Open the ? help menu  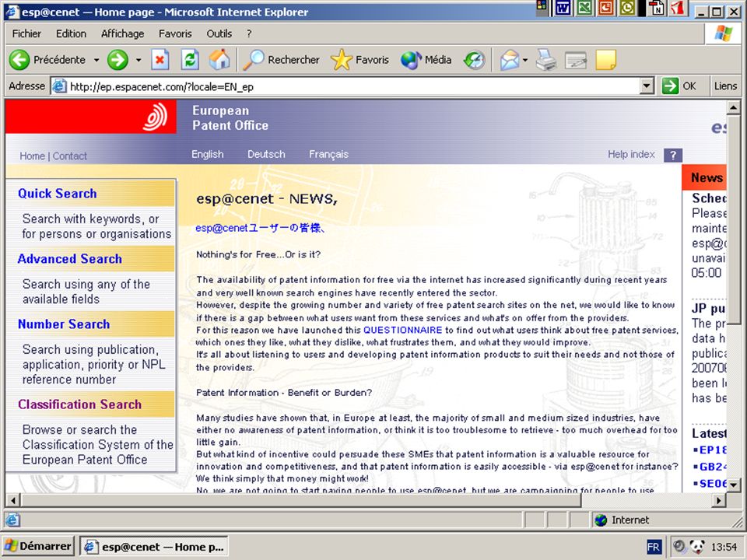(x=249, y=33)
